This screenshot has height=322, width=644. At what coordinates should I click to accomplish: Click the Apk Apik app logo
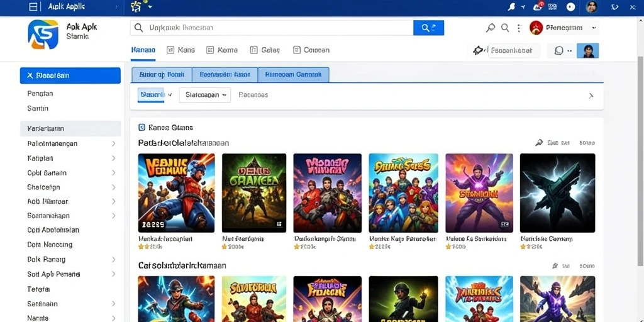pyautogui.click(x=43, y=35)
